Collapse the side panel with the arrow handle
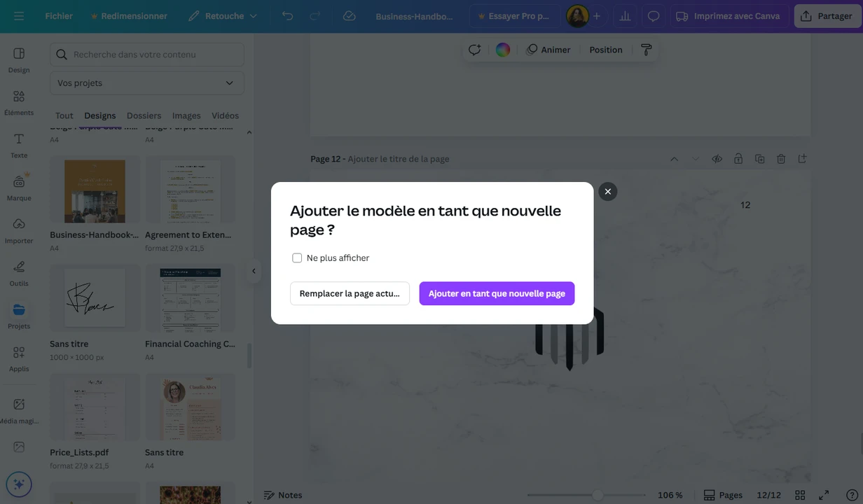 (254, 272)
